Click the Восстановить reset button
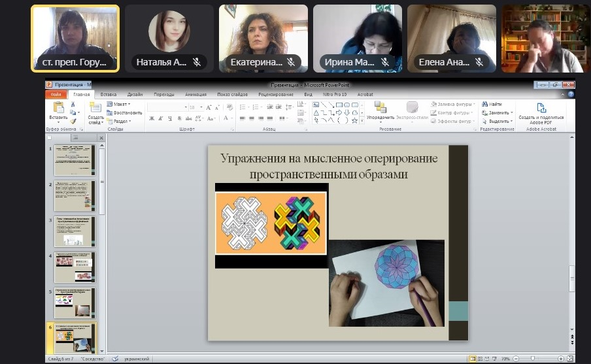The image size is (591, 364). 124,112
